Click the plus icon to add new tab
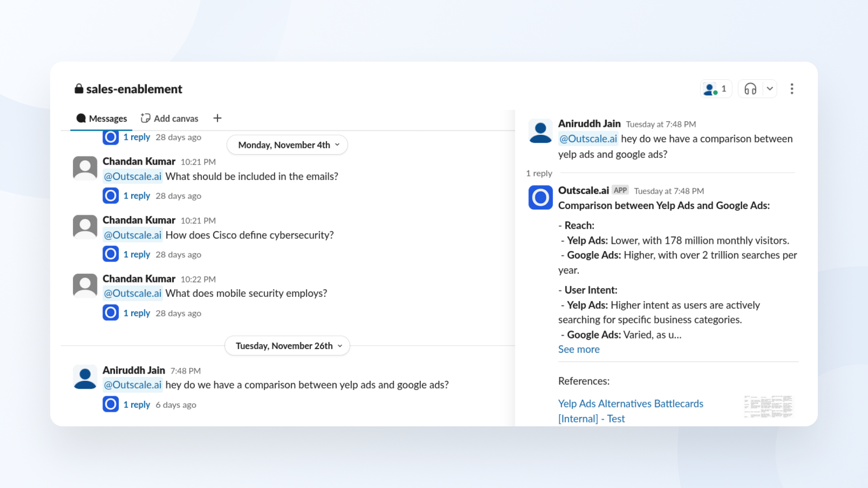Image resolution: width=868 pixels, height=488 pixels. 218,118
